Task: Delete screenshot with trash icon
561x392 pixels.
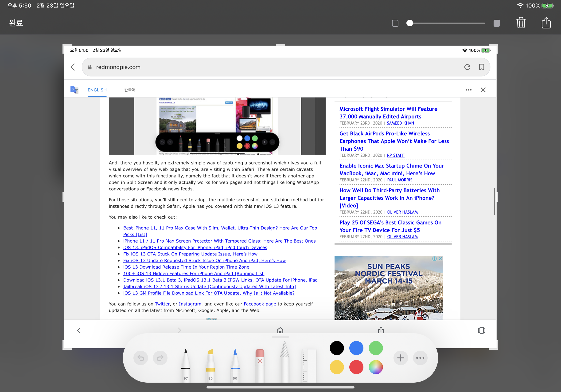Action: (521, 23)
